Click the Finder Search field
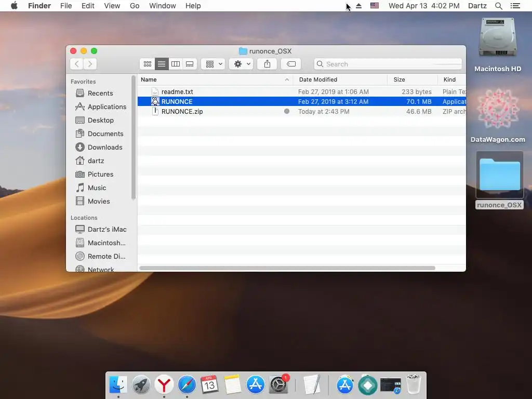This screenshot has width=532, height=399. click(x=388, y=64)
